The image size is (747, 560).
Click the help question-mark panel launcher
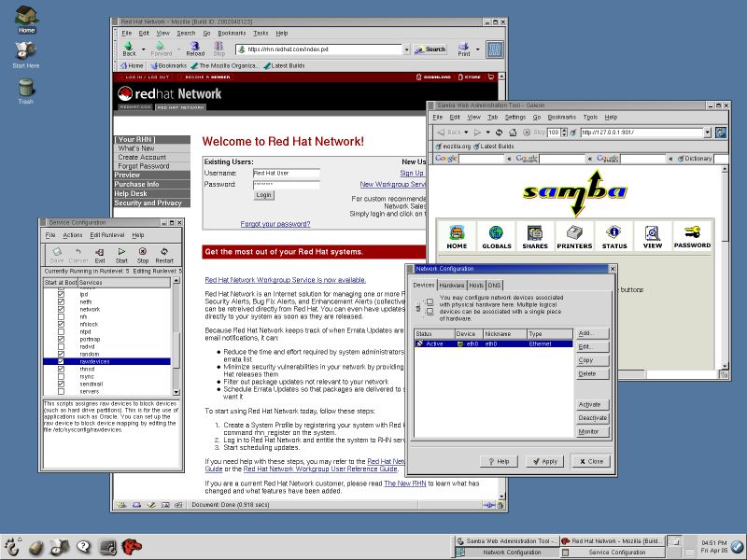coord(83,547)
